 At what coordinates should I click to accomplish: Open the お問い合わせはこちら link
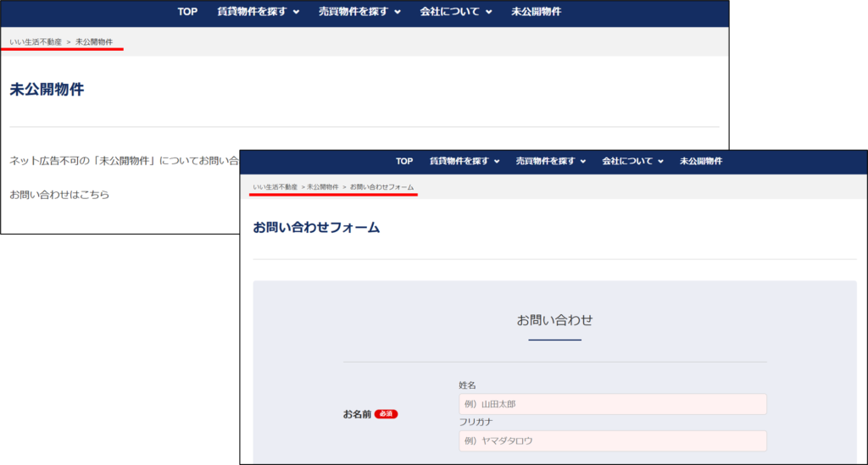[59, 195]
